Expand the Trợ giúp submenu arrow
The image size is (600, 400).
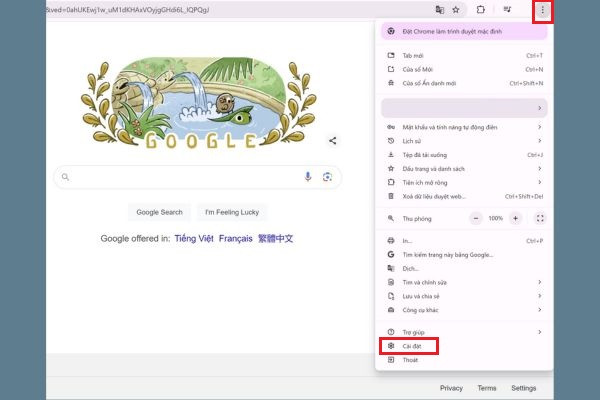pyautogui.click(x=540, y=332)
